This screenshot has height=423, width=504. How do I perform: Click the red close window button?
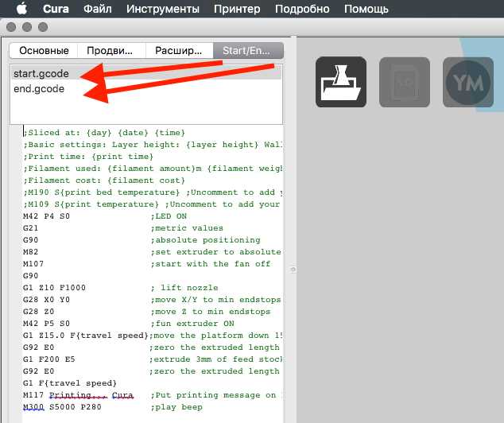(11, 27)
